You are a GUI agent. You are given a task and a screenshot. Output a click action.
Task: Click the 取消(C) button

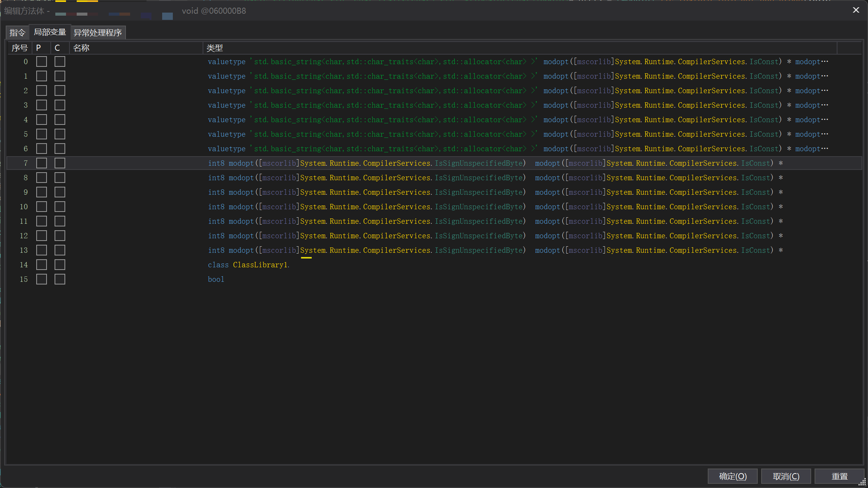786,476
